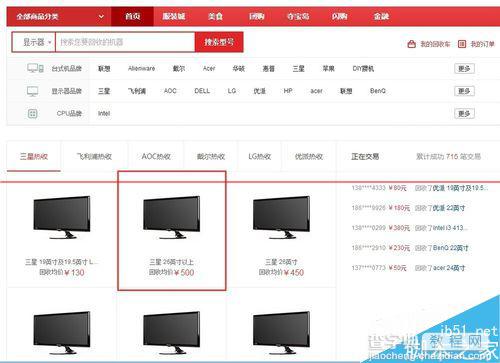This screenshot has width=500, height=363.
Task: Open the ¥80元 优派 19英寸 transaction entry
Action: pyautogui.click(x=419, y=188)
